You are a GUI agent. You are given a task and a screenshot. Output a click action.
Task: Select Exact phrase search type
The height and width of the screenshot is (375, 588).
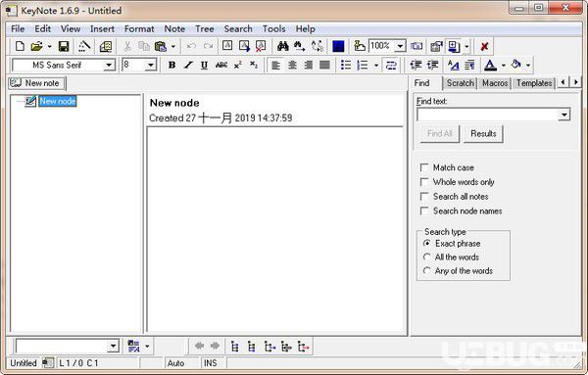(x=426, y=243)
